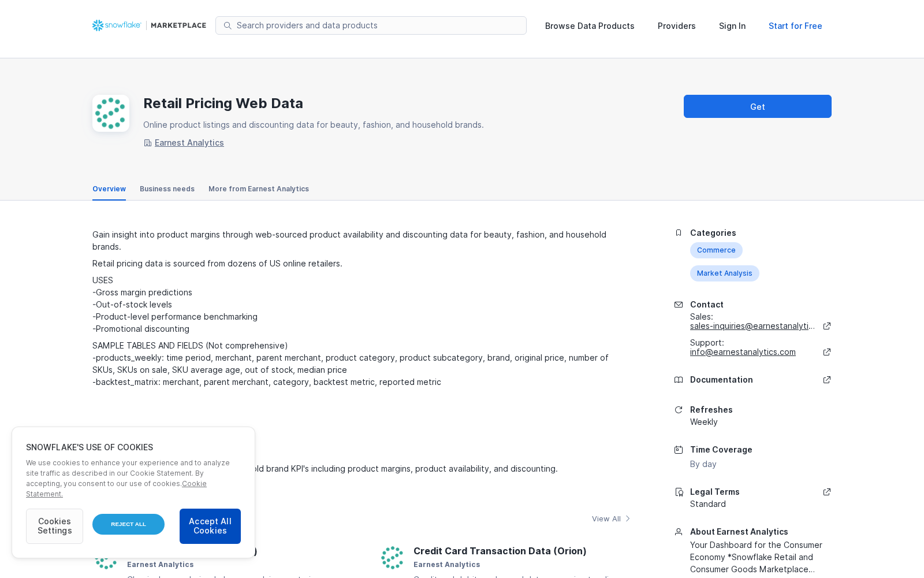
Task: Click the Snowflake logo
Action: 117,25
